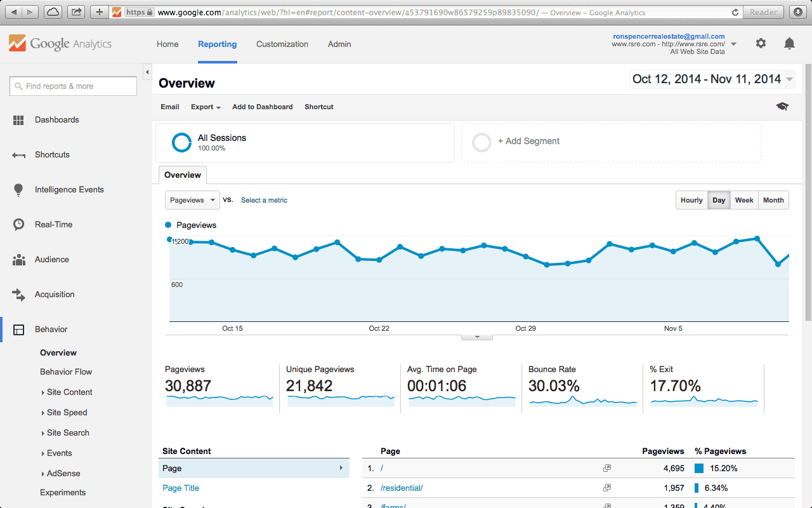The image size is (812, 508).
Task: Click the iCloud tabs button
Action: pyautogui.click(x=54, y=12)
